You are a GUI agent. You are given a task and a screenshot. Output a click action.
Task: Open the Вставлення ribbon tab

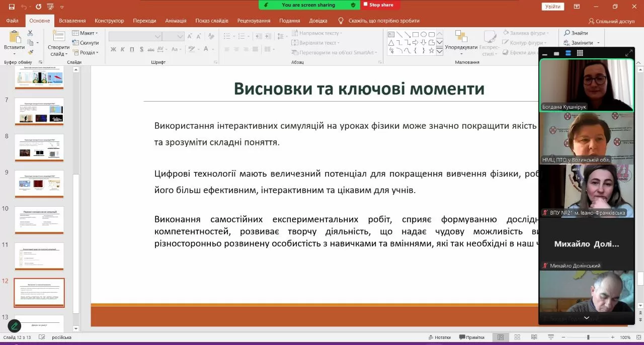[x=72, y=21]
